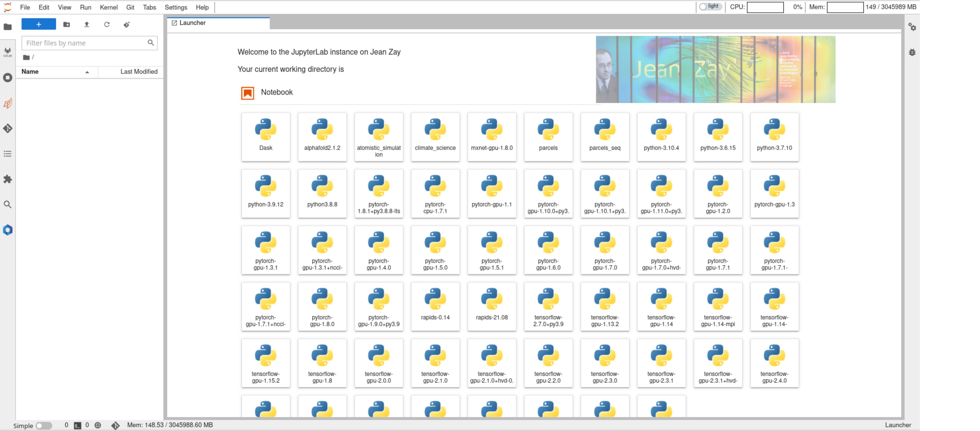Click the blue New Launcher plus button

coord(39,24)
